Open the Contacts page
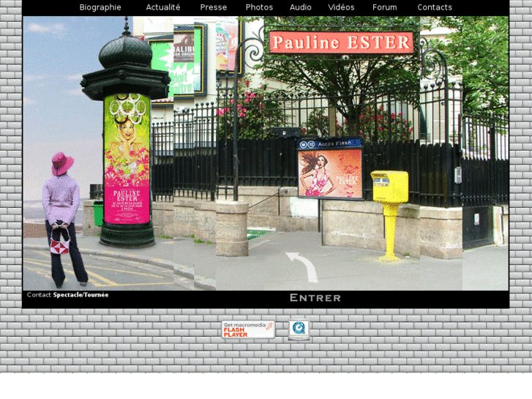The width and height of the screenshot is (532, 399). [435, 7]
